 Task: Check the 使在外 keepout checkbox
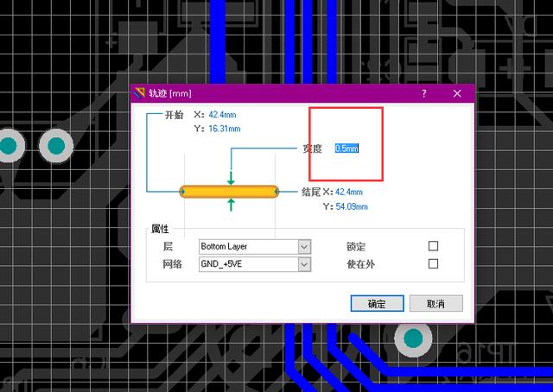(x=433, y=263)
